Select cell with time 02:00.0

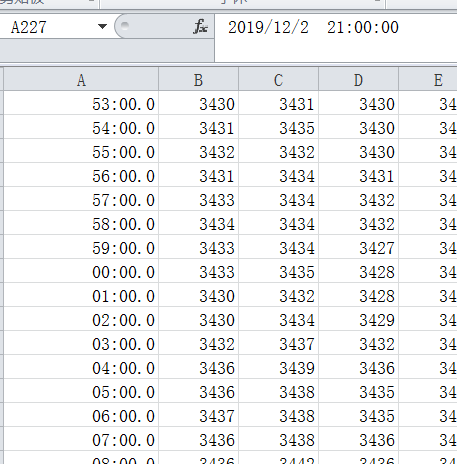(81, 319)
